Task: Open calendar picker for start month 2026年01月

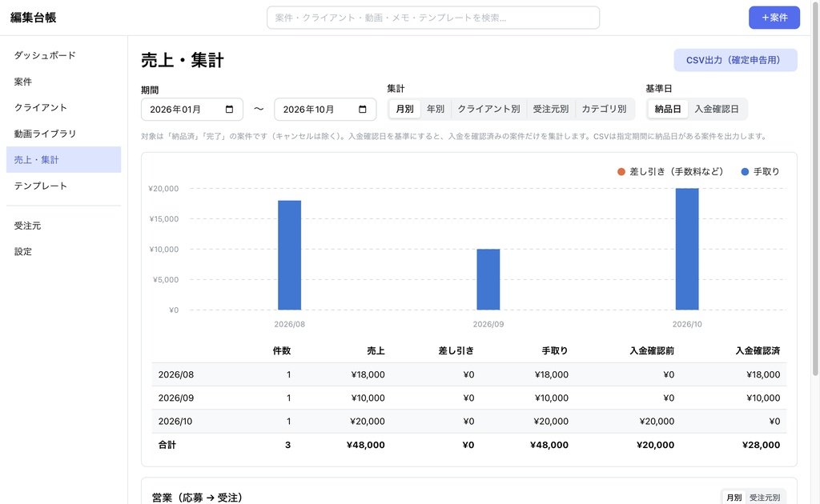Action: [229, 109]
